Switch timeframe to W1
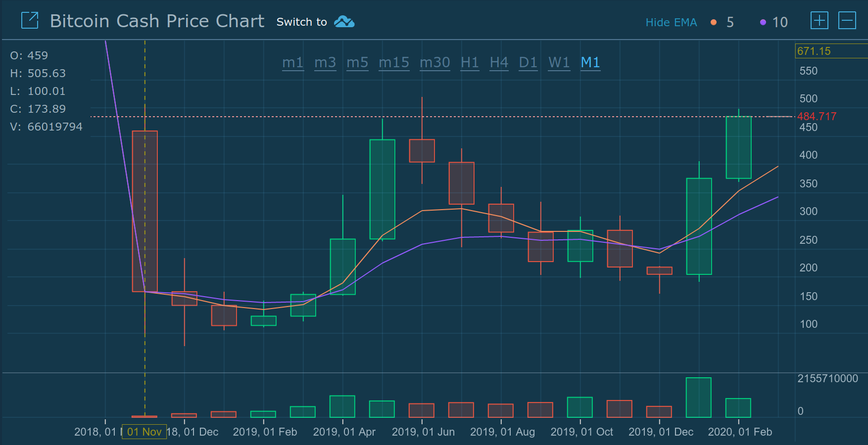 tap(559, 63)
